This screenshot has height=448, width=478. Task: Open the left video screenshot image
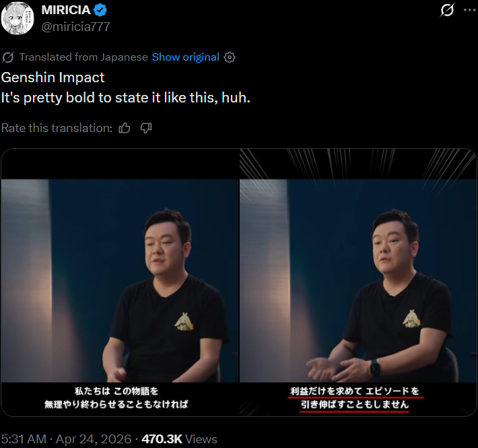tap(120, 282)
